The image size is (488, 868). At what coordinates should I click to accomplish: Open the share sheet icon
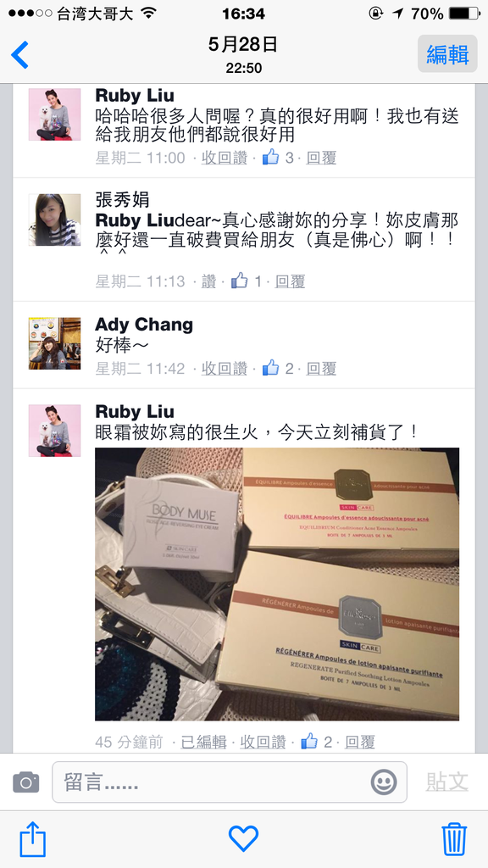point(33,839)
